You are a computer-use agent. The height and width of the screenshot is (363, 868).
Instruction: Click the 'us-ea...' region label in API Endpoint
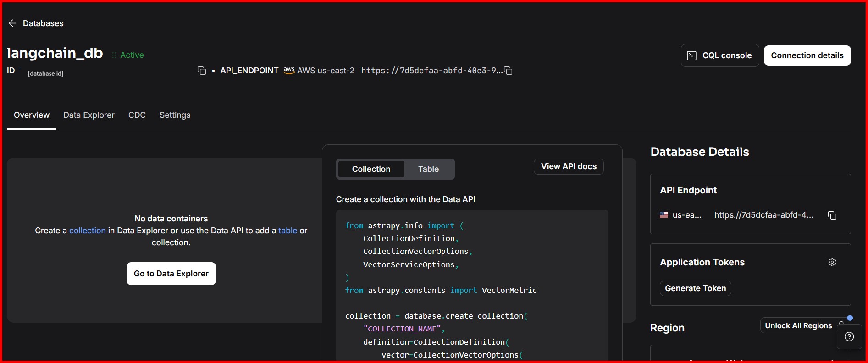[x=687, y=215]
